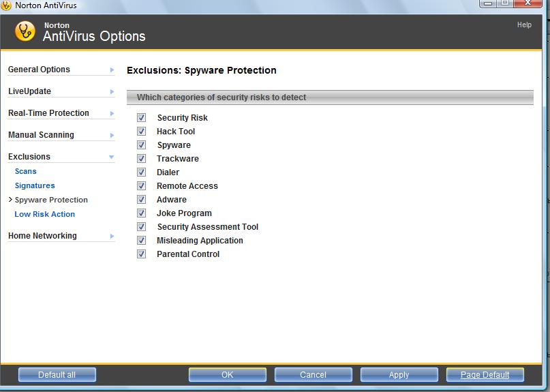Toggle the Joke Program checkbox

click(x=141, y=213)
